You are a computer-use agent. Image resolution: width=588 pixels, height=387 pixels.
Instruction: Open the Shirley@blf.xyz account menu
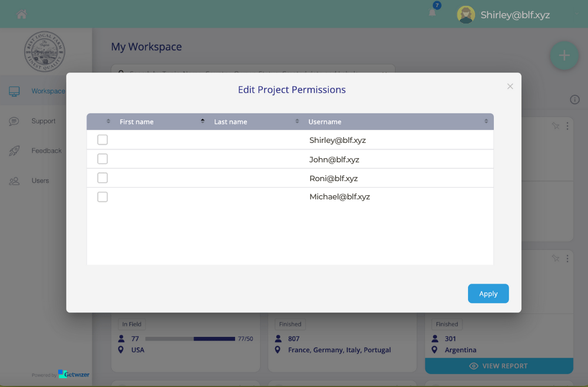point(515,15)
